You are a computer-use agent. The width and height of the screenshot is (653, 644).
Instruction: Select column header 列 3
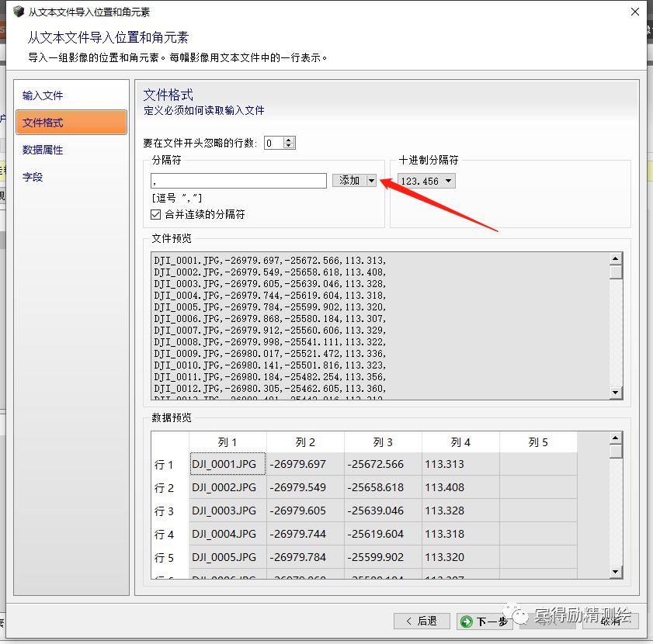(x=383, y=442)
